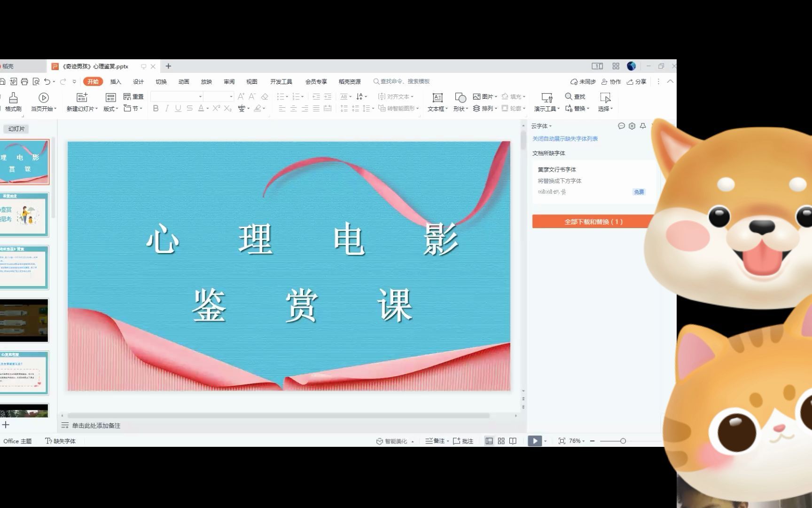Toggle bold formatting
812x508 pixels.
point(156,108)
